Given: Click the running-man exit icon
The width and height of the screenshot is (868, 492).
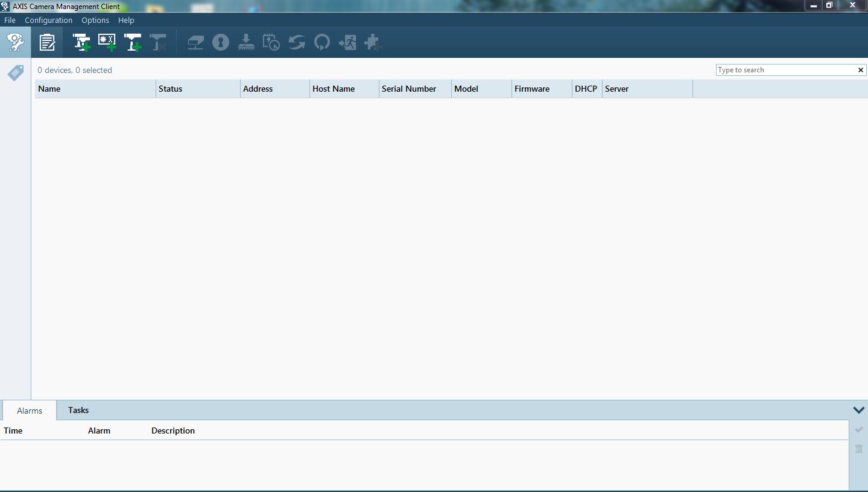Looking at the screenshot, I should point(347,42).
